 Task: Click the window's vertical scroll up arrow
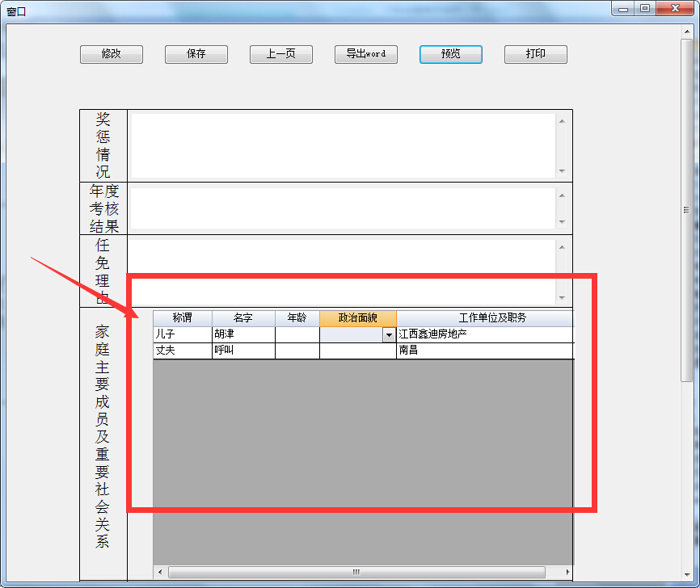pos(686,31)
